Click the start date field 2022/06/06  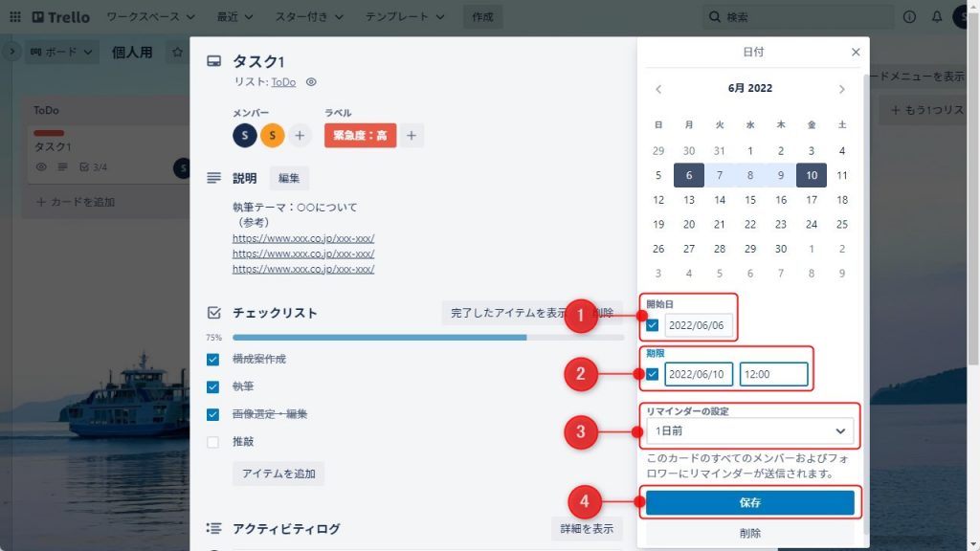(x=698, y=325)
